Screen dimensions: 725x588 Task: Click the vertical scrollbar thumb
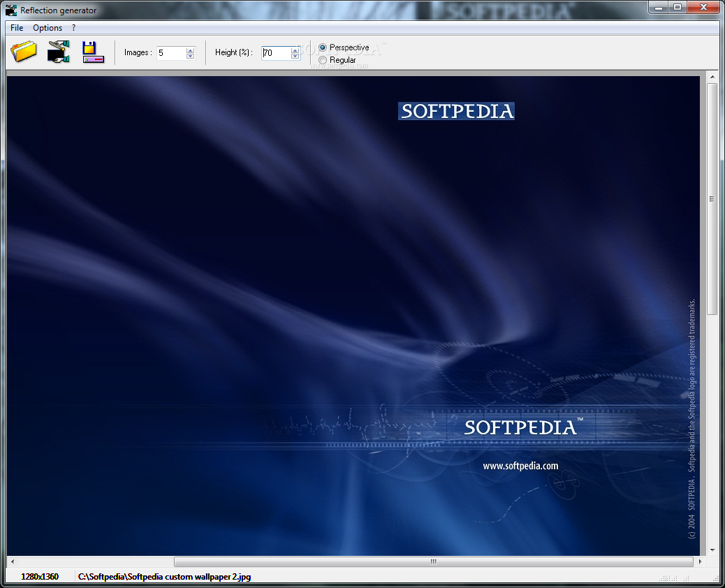click(712, 199)
